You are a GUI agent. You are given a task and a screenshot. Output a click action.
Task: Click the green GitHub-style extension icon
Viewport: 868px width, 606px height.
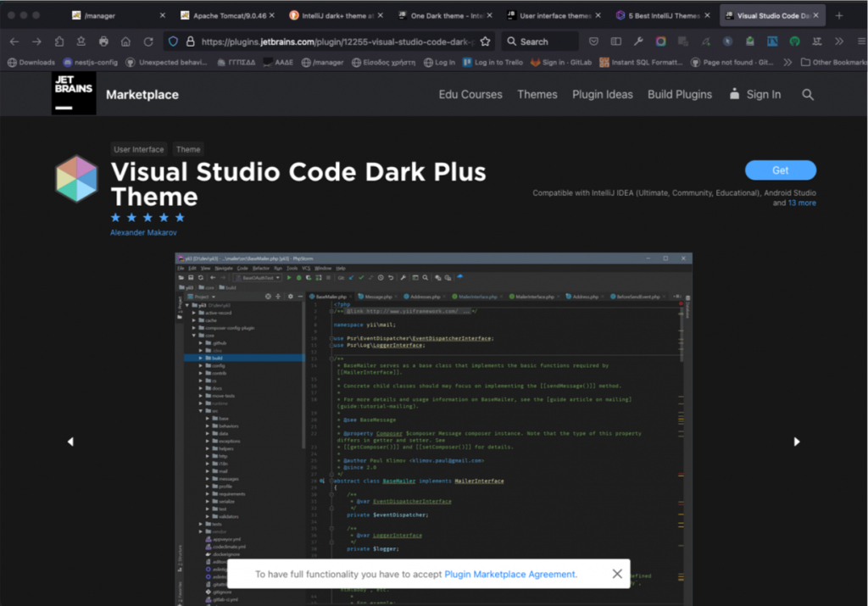[794, 42]
